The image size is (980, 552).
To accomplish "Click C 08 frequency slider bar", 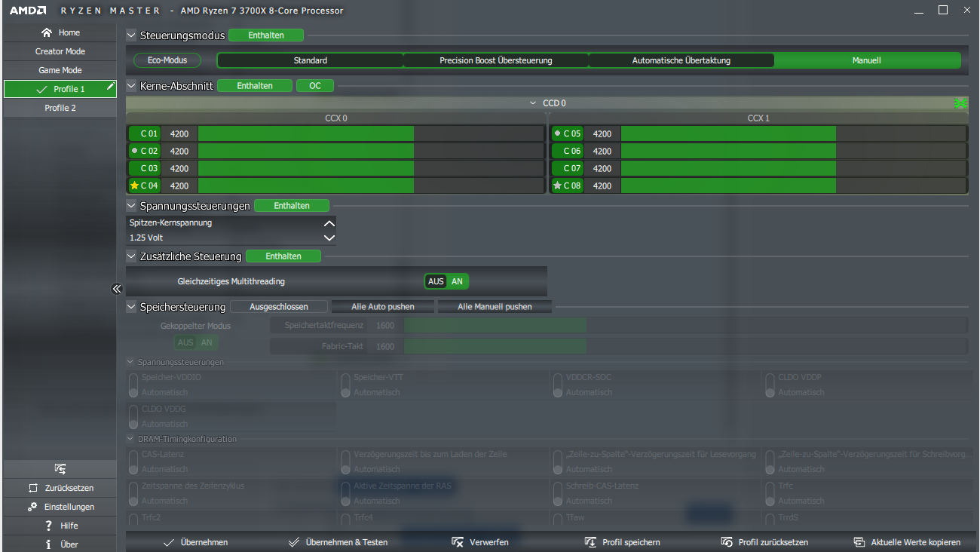I will click(x=793, y=186).
